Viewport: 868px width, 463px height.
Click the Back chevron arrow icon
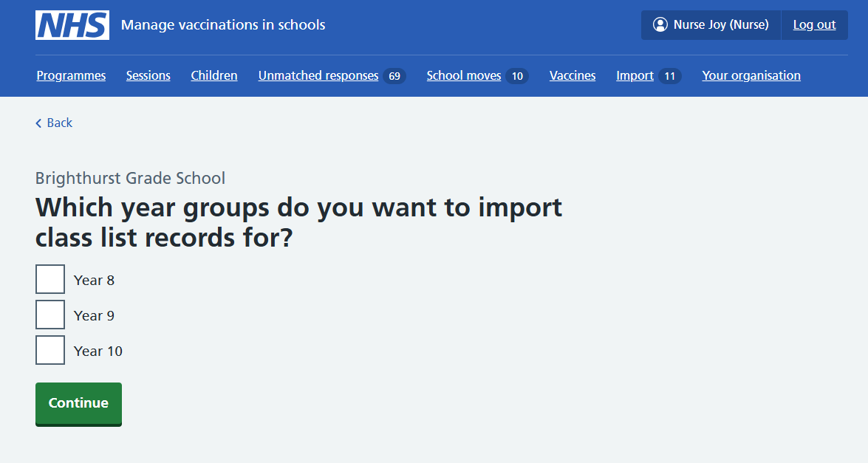(x=38, y=123)
